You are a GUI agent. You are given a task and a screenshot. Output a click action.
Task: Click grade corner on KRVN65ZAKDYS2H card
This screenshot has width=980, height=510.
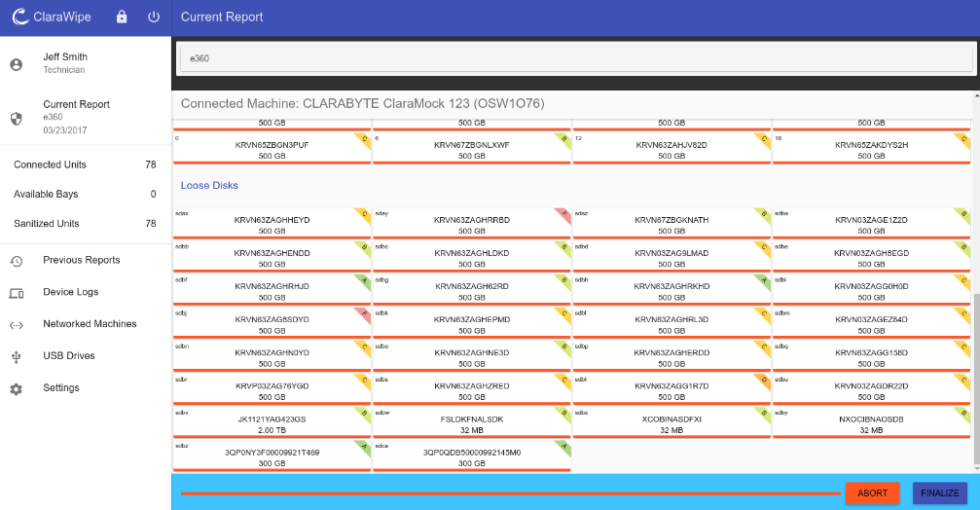tap(964, 139)
